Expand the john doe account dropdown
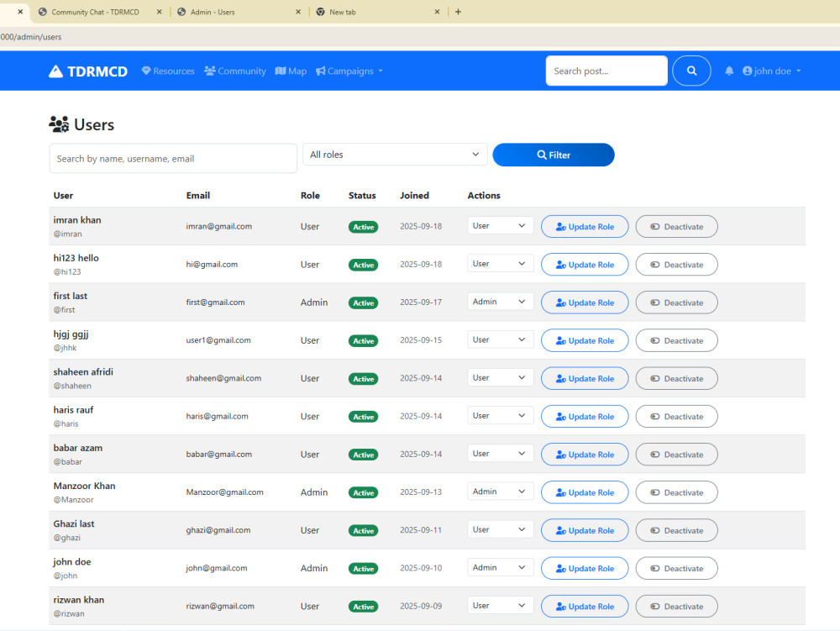The height and width of the screenshot is (631, 840). [771, 71]
